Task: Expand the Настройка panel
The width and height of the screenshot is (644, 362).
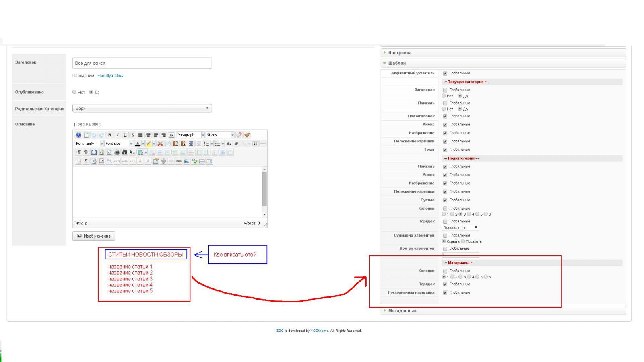Action: click(x=400, y=53)
